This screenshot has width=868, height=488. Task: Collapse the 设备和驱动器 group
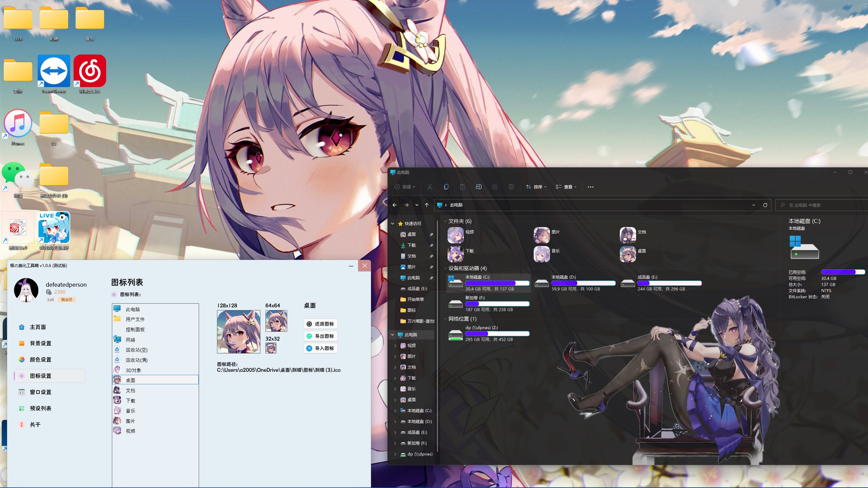pyautogui.click(x=445, y=268)
